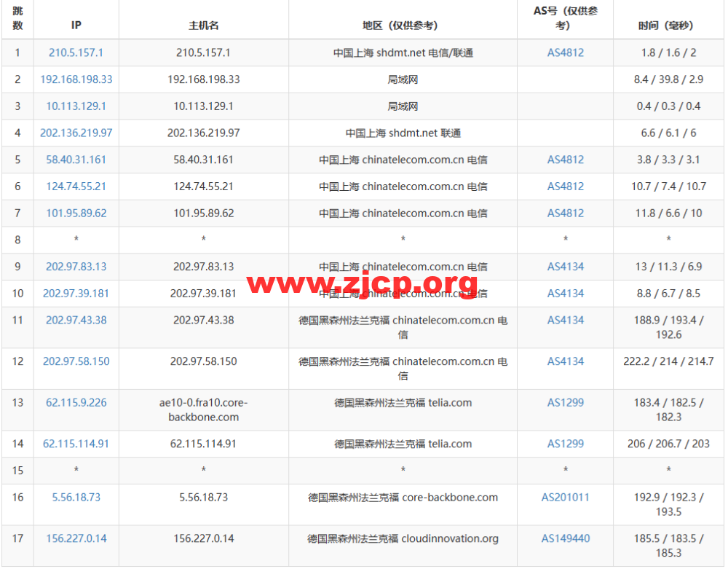728x569 pixels.
Task: Select region 德国黑森州法兰克福 cloudinnovation.org
Action: 403,538
